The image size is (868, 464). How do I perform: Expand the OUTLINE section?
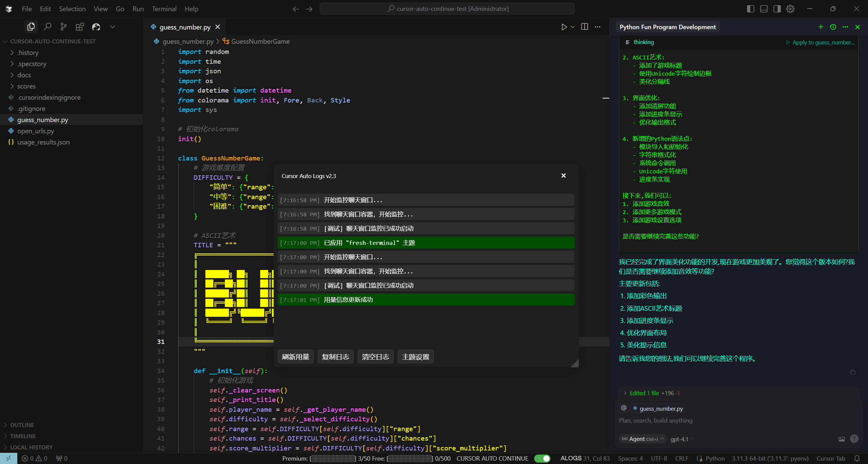(72, 425)
